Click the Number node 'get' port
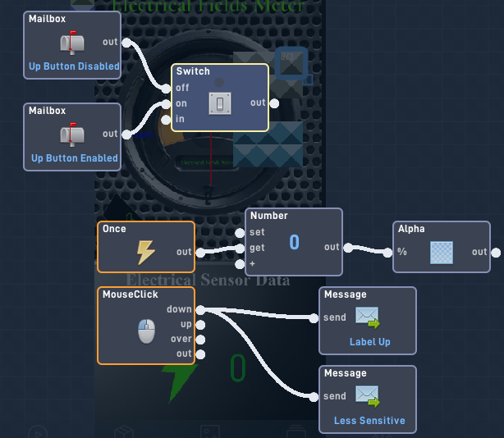Screen dimensions: 504x438 pyautogui.click(x=240, y=249)
